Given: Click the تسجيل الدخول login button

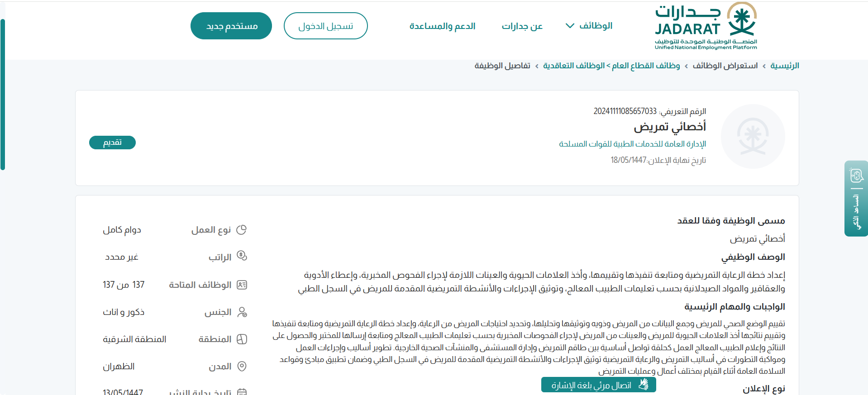Looking at the screenshot, I should click(325, 26).
